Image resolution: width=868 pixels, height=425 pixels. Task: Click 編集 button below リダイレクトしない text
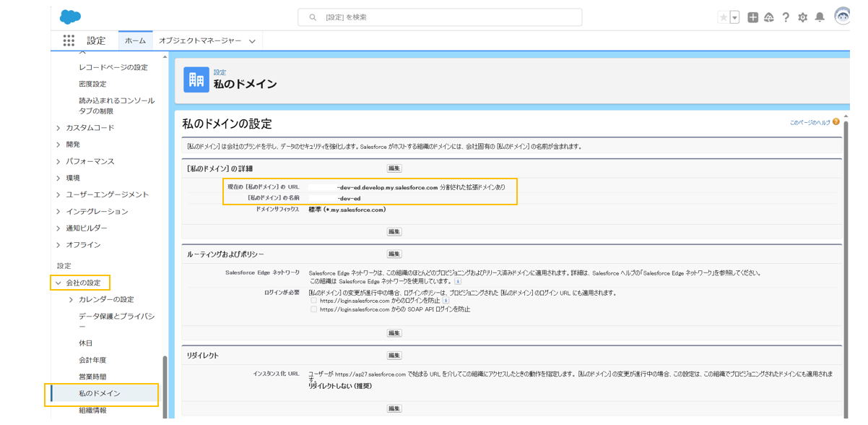coord(394,409)
